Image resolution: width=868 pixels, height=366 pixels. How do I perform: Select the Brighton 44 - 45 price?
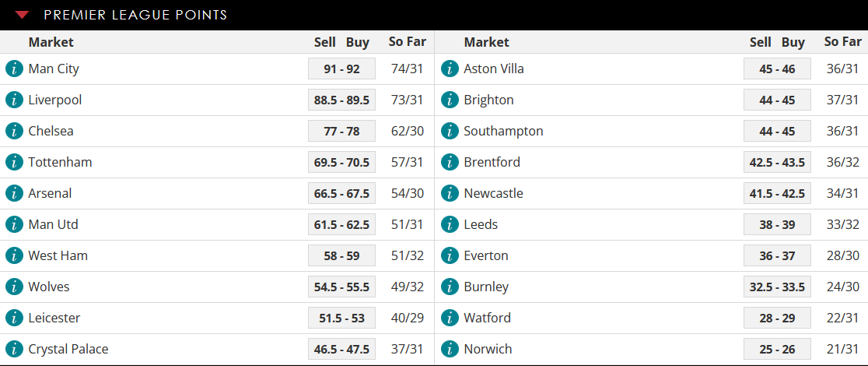(x=777, y=100)
